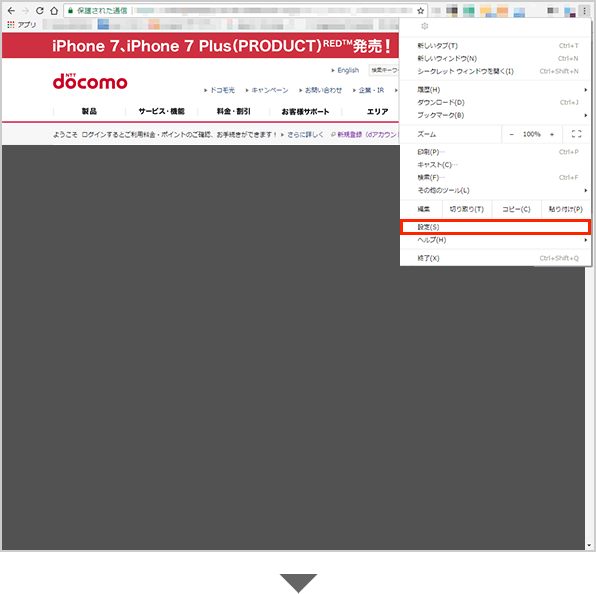Decrease zoom with the minus button

(512, 134)
